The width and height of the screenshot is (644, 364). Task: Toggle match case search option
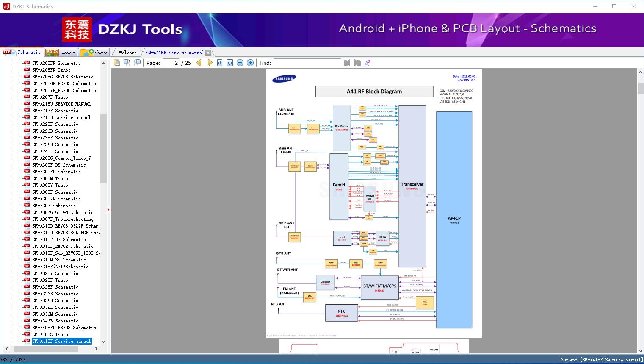pos(368,63)
